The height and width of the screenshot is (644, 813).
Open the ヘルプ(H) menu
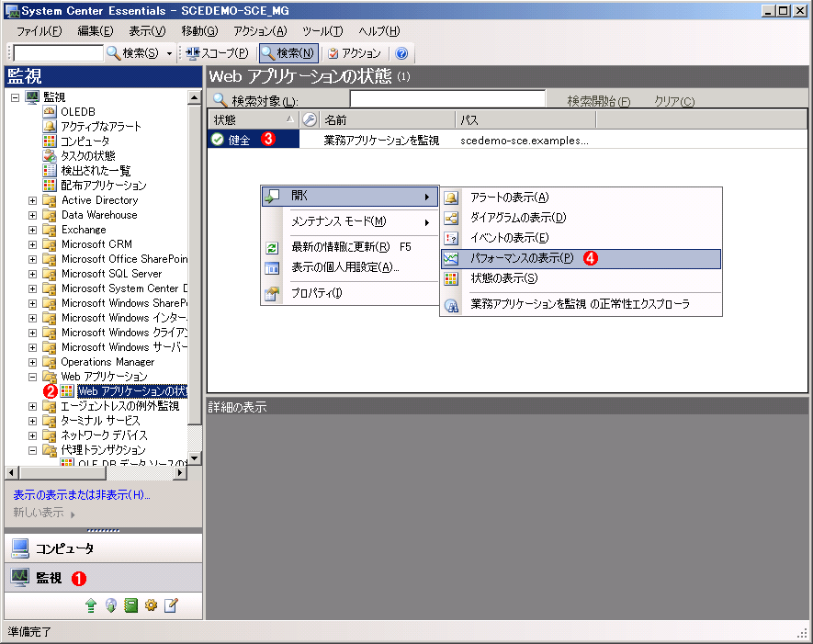pos(379,31)
